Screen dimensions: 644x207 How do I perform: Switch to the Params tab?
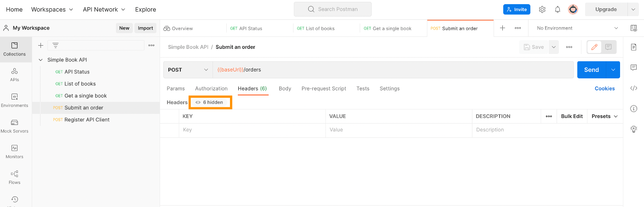176,89
